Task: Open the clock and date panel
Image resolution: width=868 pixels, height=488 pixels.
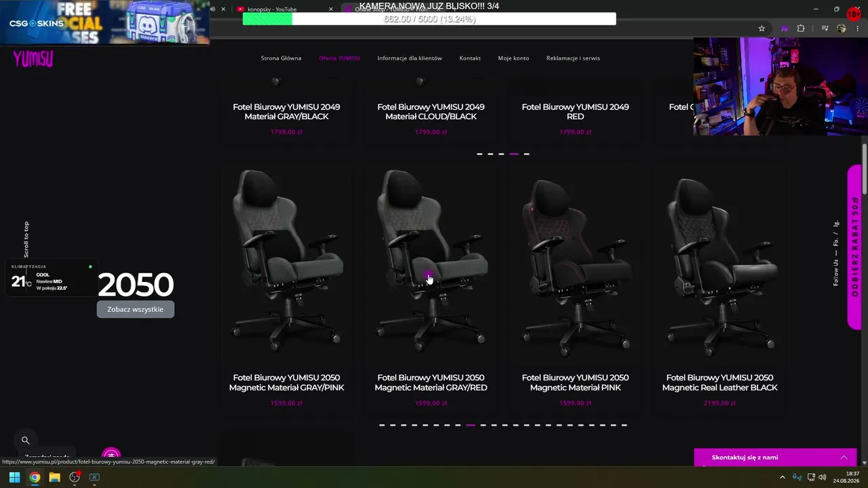Action: pos(846,477)
